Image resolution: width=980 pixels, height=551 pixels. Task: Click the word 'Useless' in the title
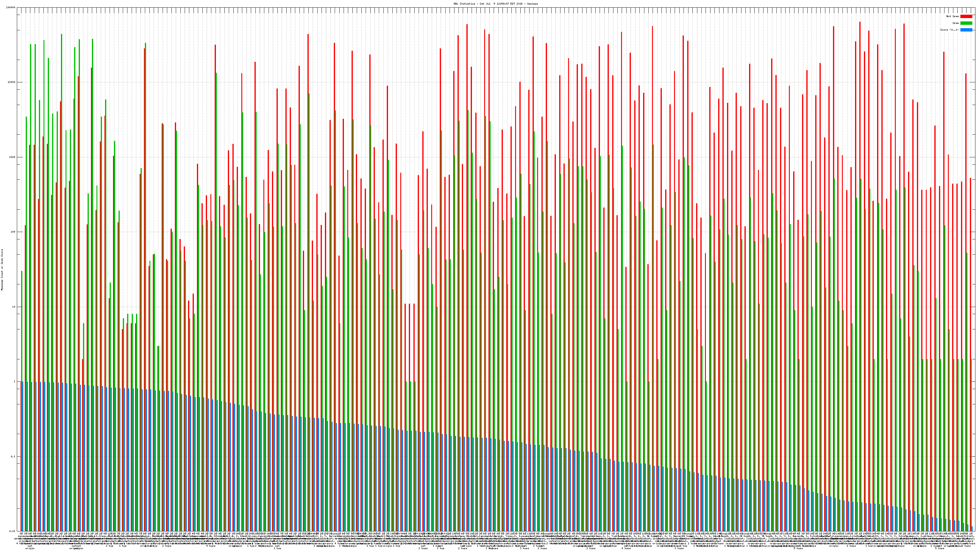533,3
